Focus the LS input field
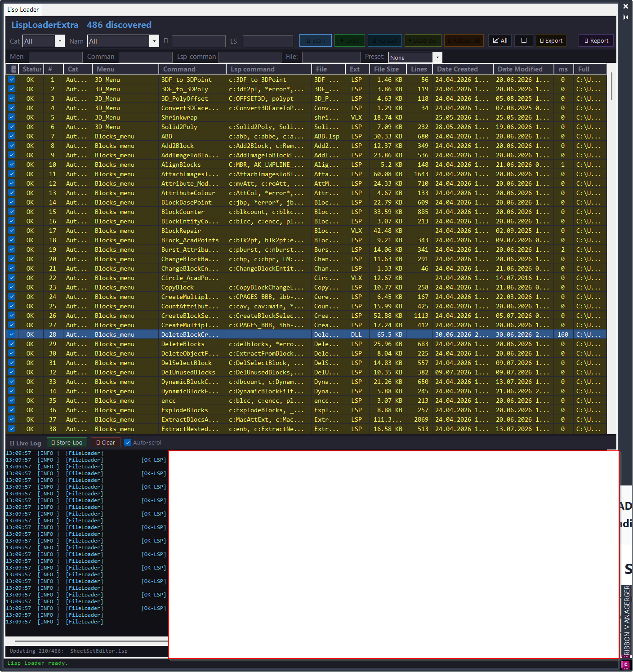The height and width of the screenshot is (672, 633). tap(267, 41)
